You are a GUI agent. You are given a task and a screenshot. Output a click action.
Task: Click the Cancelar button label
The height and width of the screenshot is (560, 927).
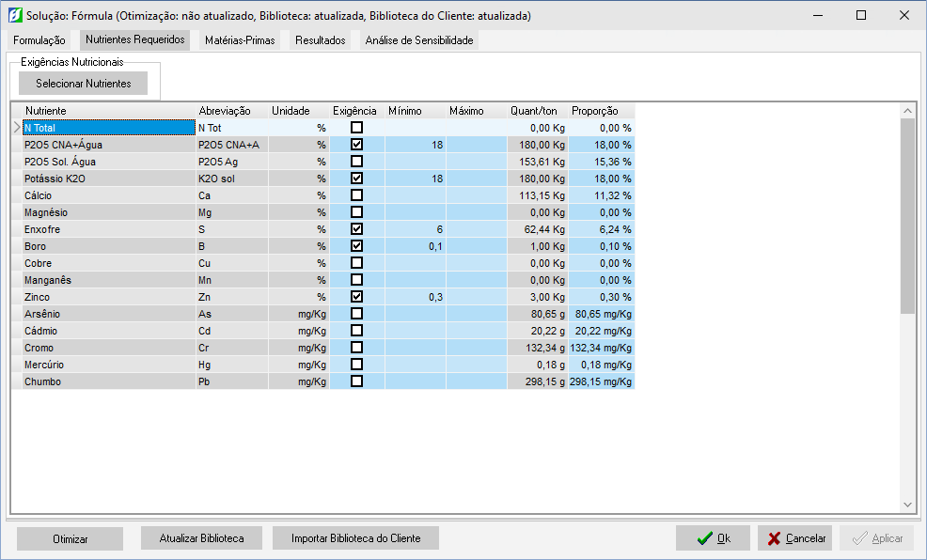(806, 538)
